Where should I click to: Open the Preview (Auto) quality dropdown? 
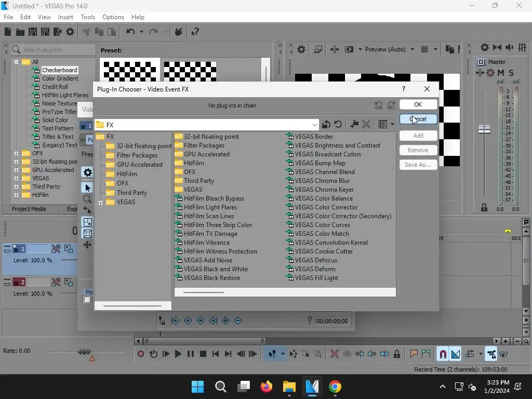click(412, 49)
